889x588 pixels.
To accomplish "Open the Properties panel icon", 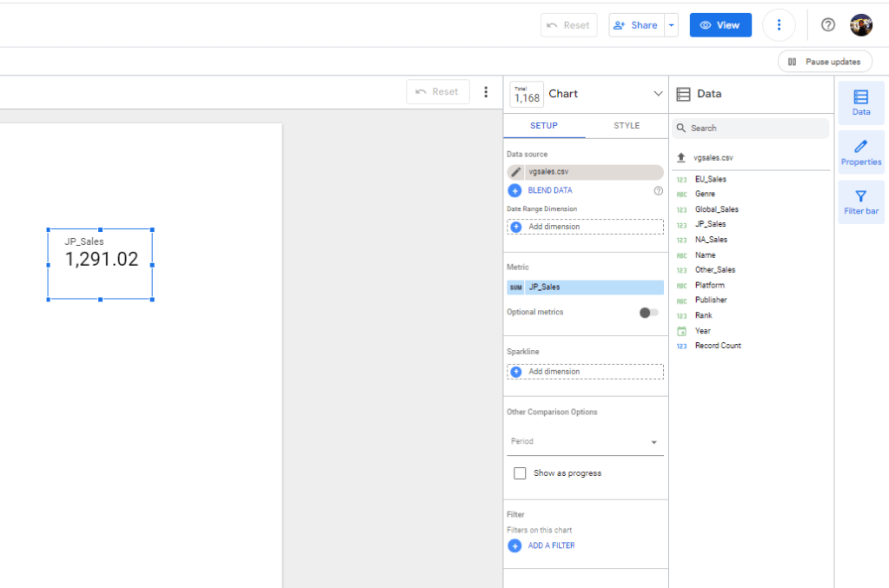I will pyautogui.click(x=860, y=152).
